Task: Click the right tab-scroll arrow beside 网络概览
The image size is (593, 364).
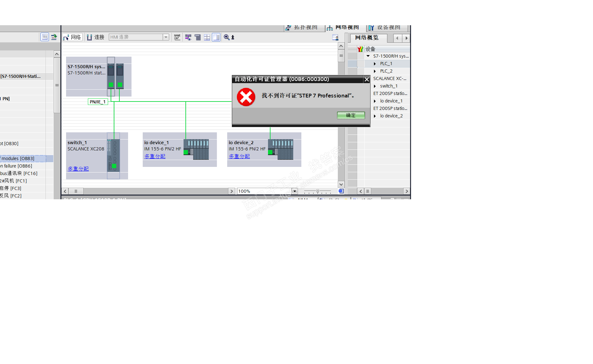Action: point(406,38)
